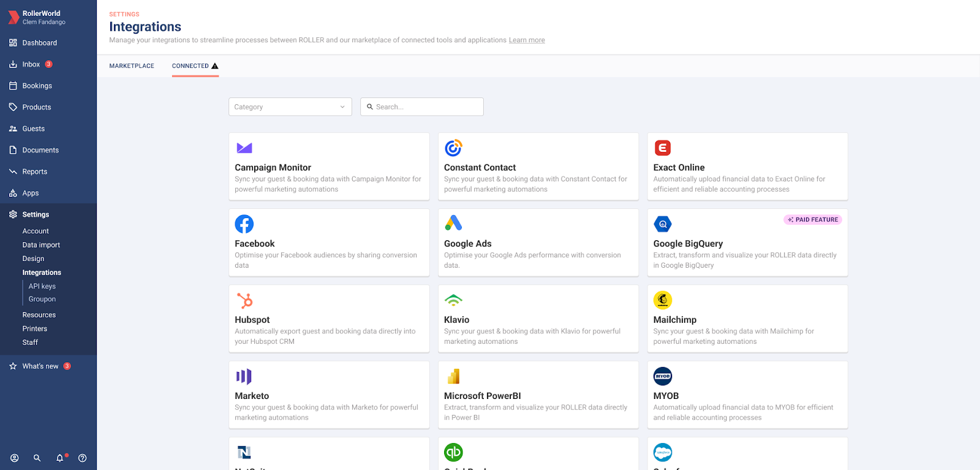Image resolution: width=980 pixels, height=470 pixels.
Task: Click the Hubspot logo icon
Action: [245, 300]
